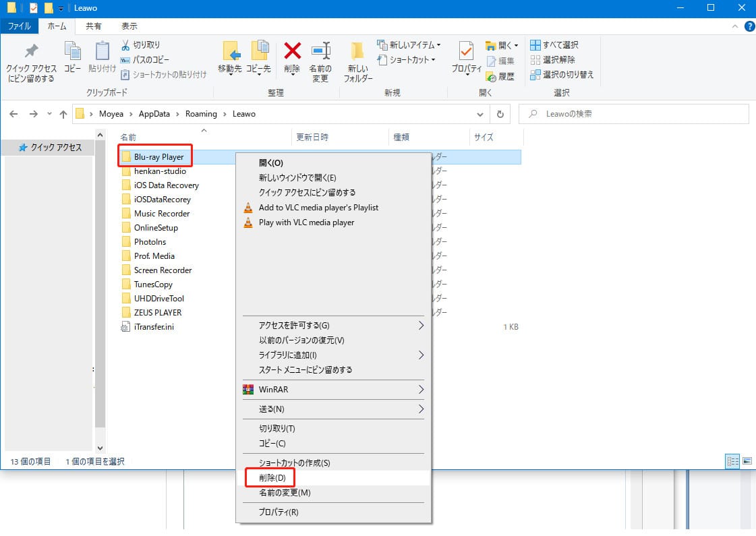The width and height of the screenshot is (756, 536).
Task: Click the New Folder (新しいフォルダー) icon
Action: (358, 51)
